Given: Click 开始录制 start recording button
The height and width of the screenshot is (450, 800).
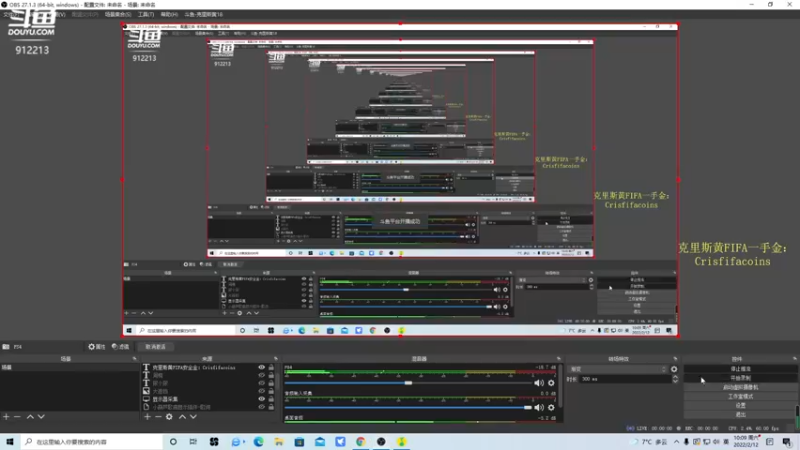Looking at the screenshot, I should pos(740,378).
